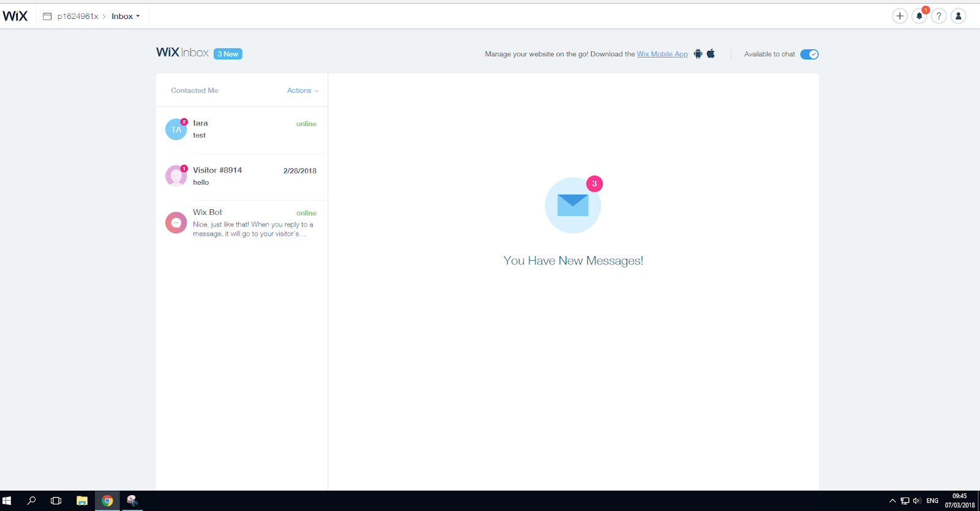
Task: Click Visitor #8914 avatar
Action: tap(176, 176)
